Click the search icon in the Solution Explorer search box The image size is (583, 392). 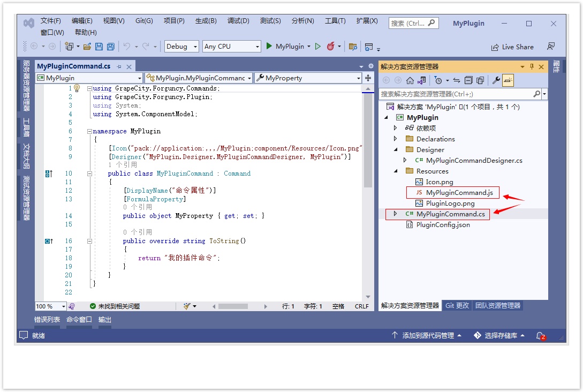tap(536, 94)
